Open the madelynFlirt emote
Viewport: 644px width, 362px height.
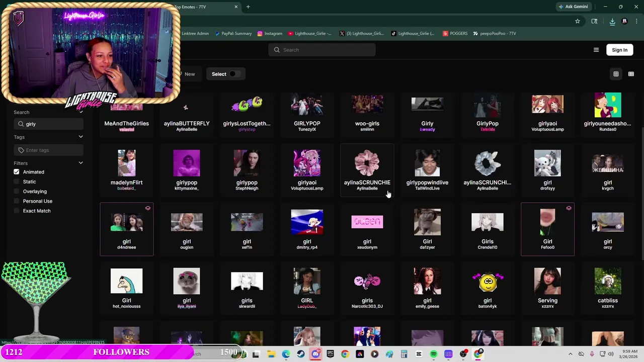126,170
